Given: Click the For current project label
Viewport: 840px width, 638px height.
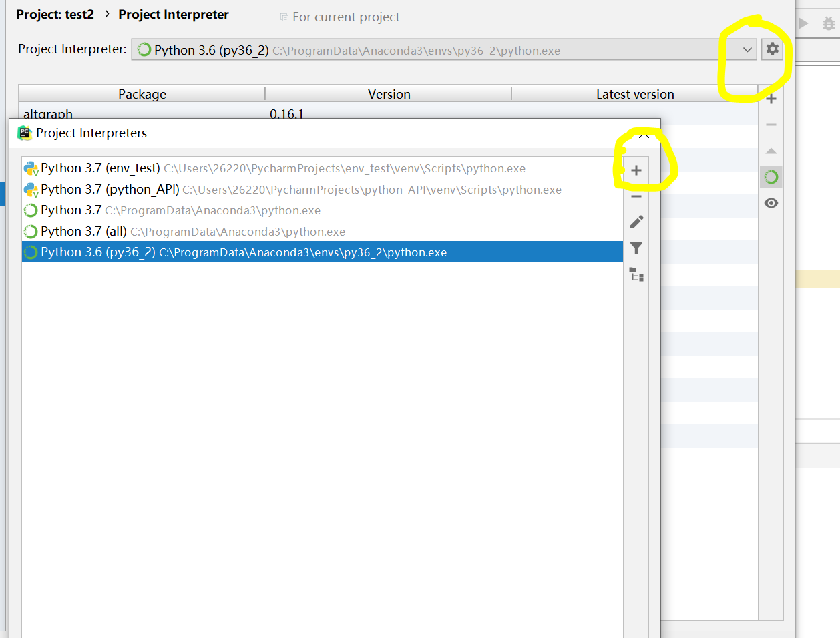Looking at the screenshot, I should [x=346, y=17].
